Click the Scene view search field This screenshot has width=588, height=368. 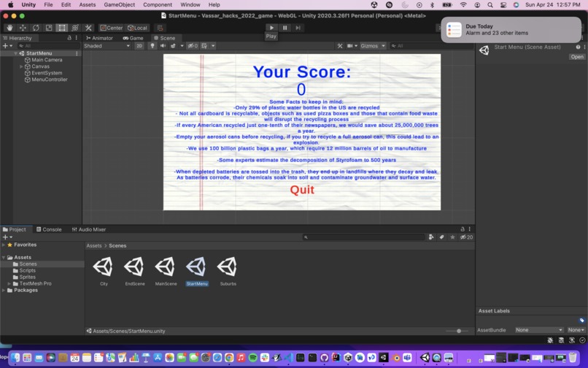click(x=430, y=46)
